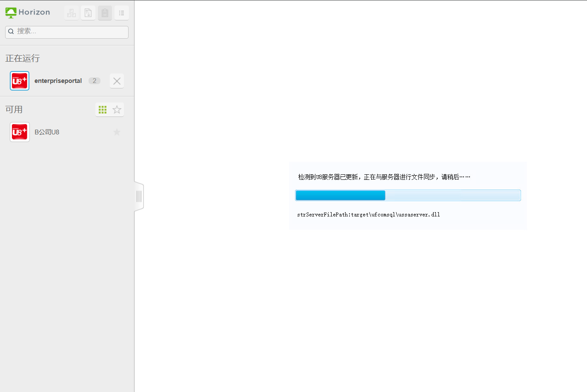The width and height of the screenshot is (587, 392).
Task: Switch to the enterpriseportal running session
Action: click(58, 81)
